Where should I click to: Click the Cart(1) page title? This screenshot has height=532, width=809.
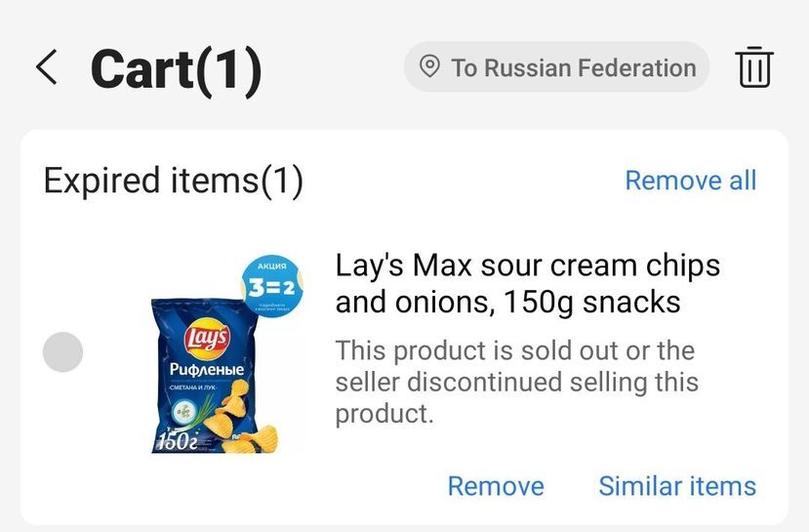pos(176,68)
